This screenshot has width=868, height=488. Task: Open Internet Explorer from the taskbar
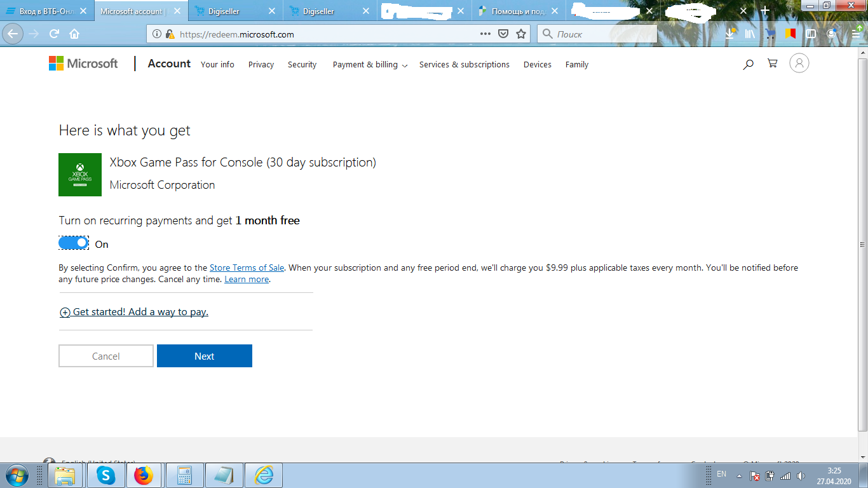point(264,475)
